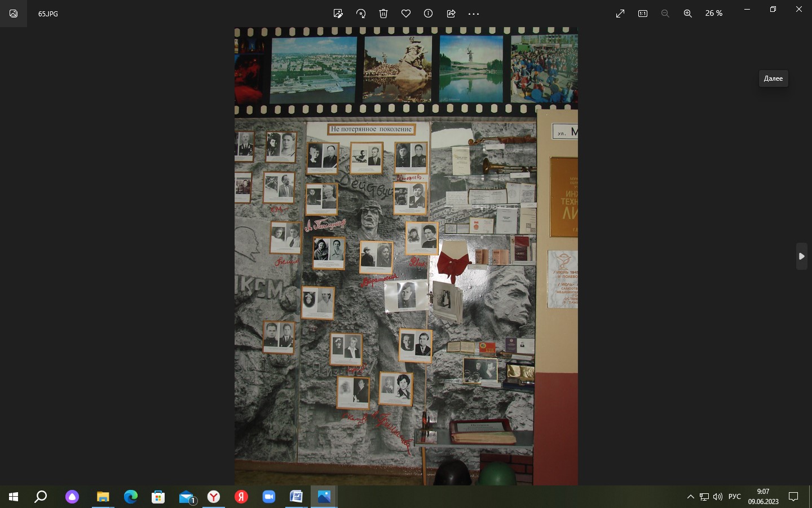Viewport: 812px width, 508px height.
Task: Delete the photo with the trash icon
Action: pyautogui.click(x=383, y=14)
